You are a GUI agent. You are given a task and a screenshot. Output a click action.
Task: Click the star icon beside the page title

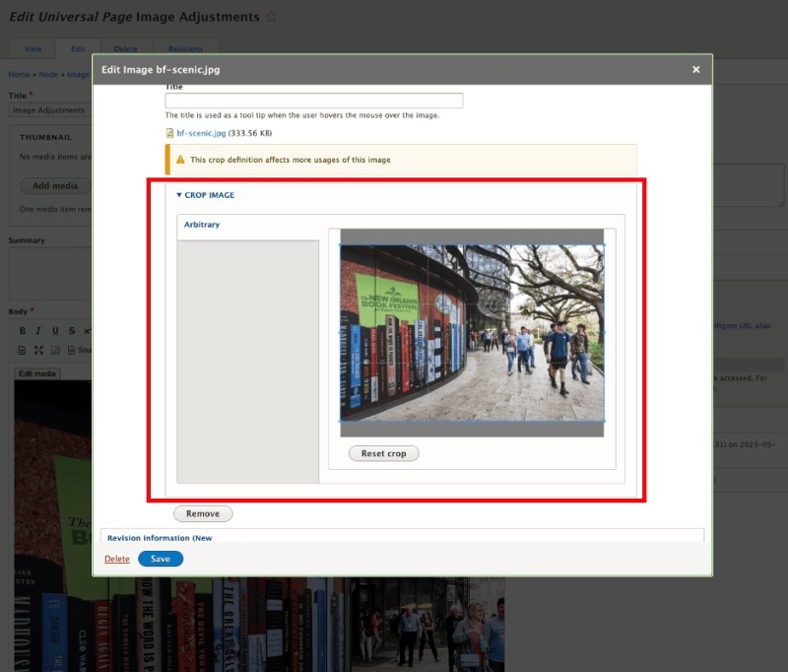271,17
